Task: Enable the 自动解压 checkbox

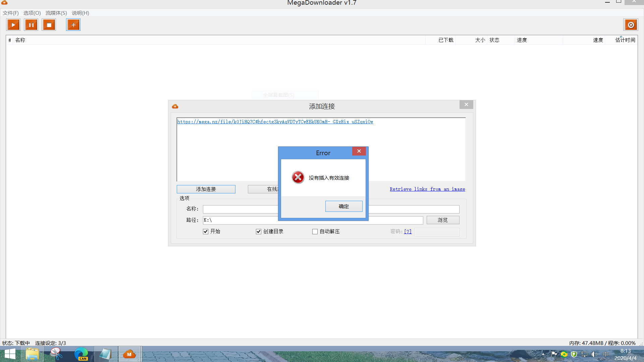Action: [x=315, y=232]
